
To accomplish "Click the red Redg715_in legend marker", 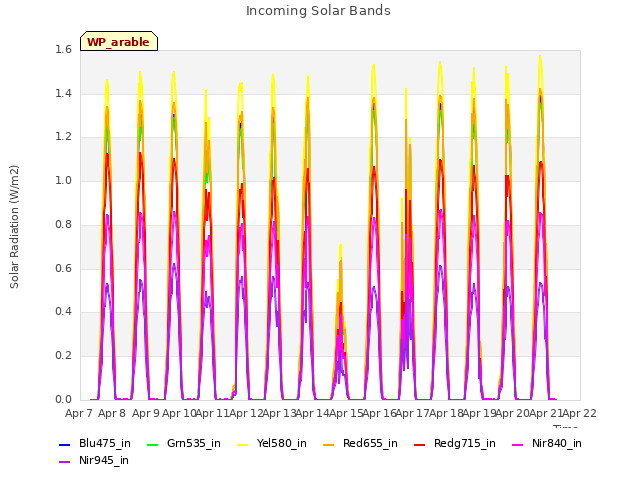I will (x=420, y=444).
